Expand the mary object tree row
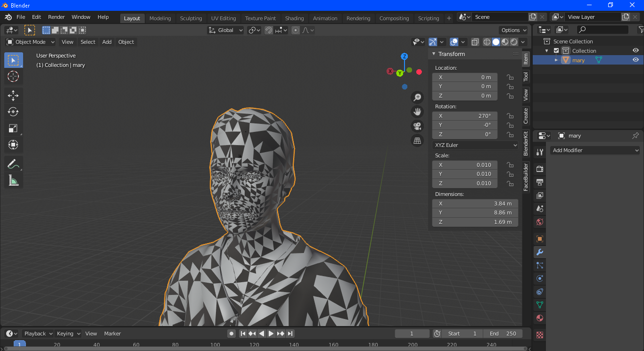Image resolution: width=644 pixels, height=351 pixels. 556,60
